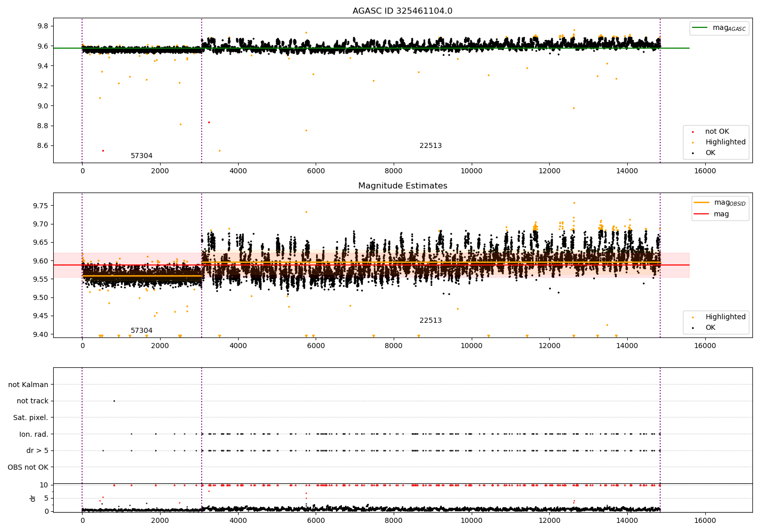Click the 9.55 y-axis tick label
Viewport: 760px width, 532px height.
[x=40, y=280]
